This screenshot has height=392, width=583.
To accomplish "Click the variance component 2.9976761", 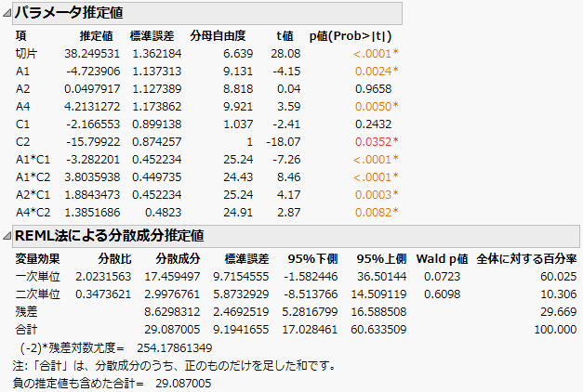I will tap(172, 294).
